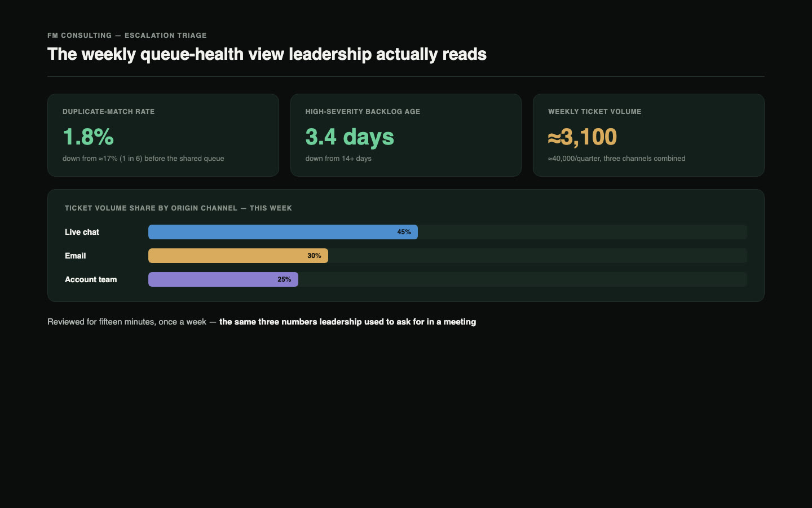This screenshot has height=508, width=812.
Task: Select the ≈3,100 volume figure
Action: point(582,137)
